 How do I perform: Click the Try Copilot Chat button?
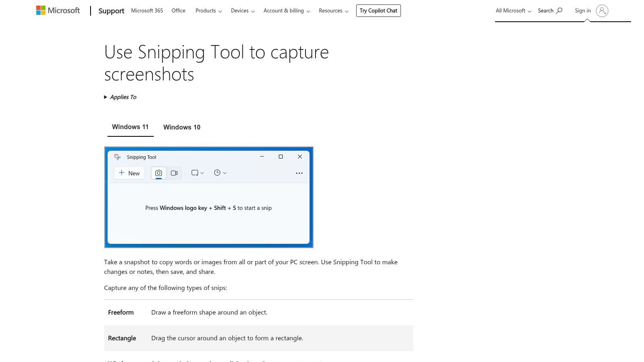point(378,10)
